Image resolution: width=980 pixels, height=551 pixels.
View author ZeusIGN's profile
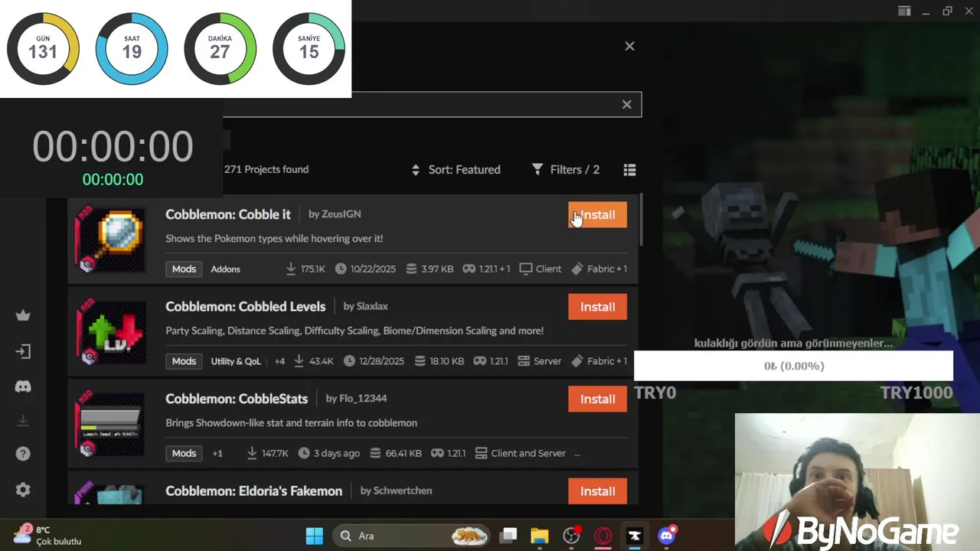click(335, 214)
